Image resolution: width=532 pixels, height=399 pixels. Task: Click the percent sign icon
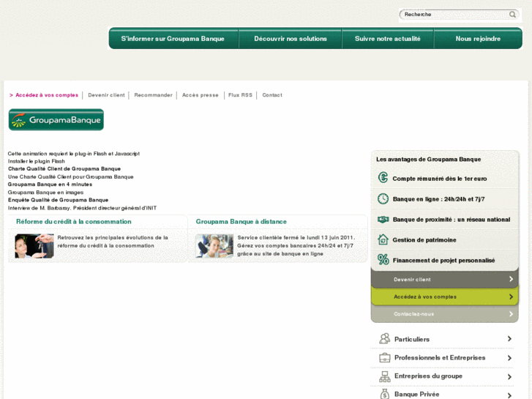coord(383,259)
